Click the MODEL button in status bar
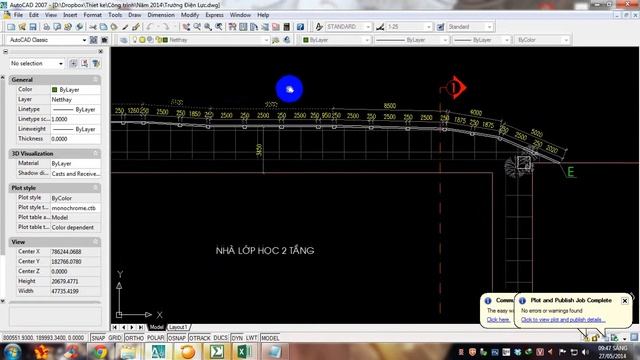640x360 pixels. point(270,338)
